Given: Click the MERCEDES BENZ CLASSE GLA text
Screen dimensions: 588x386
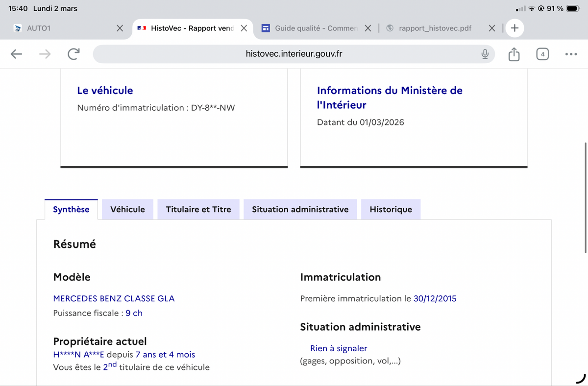Looking at the screenshot, I should (x=114, y=298).
